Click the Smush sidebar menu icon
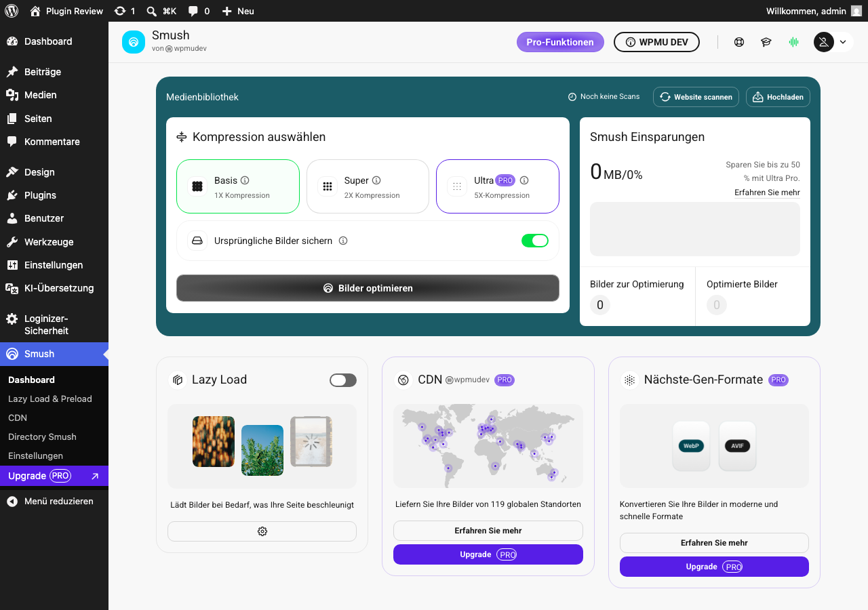Viewport: 868px width, 610px height. click(x=12, y=354)
